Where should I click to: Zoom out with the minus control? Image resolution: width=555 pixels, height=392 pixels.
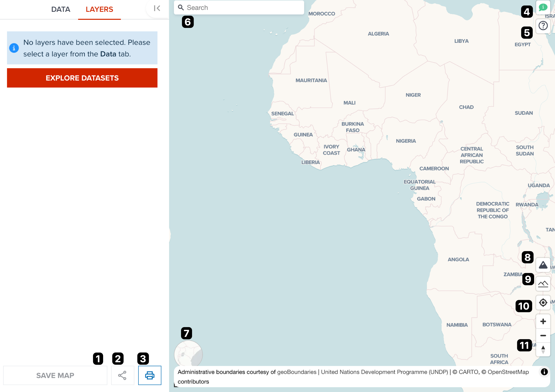pos(543,335)
